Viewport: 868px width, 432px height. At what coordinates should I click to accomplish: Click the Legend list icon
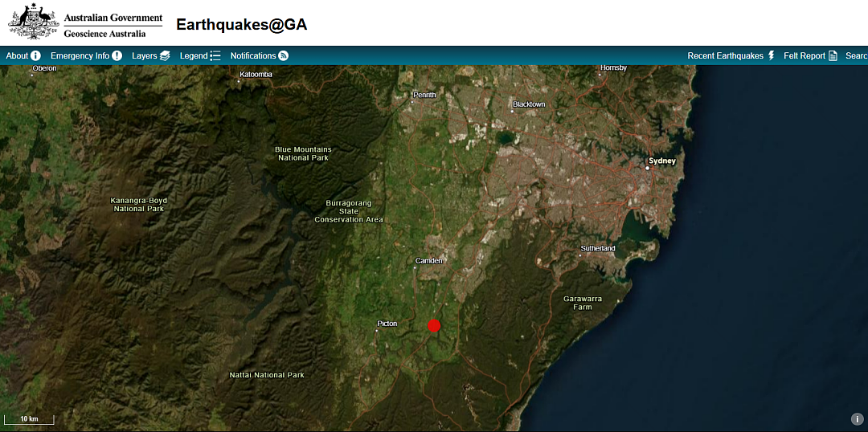click(x=215, y=56)
